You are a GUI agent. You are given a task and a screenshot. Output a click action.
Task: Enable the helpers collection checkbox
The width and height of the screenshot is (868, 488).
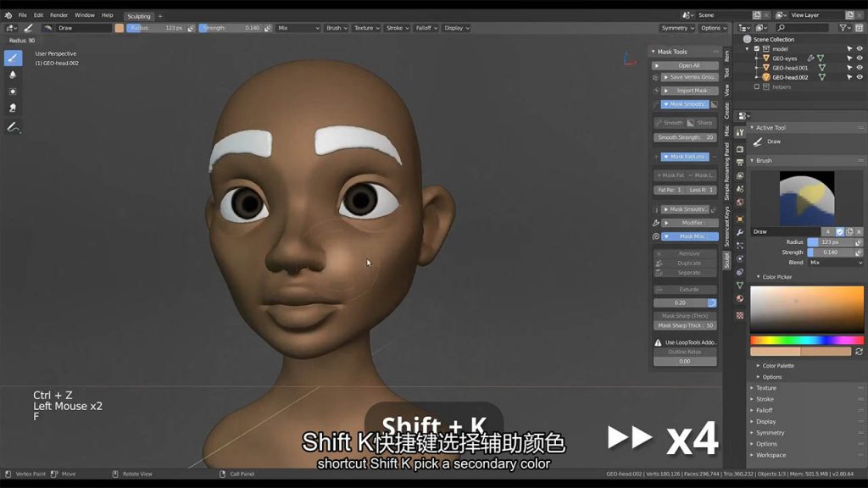click(x=757, y=86)
